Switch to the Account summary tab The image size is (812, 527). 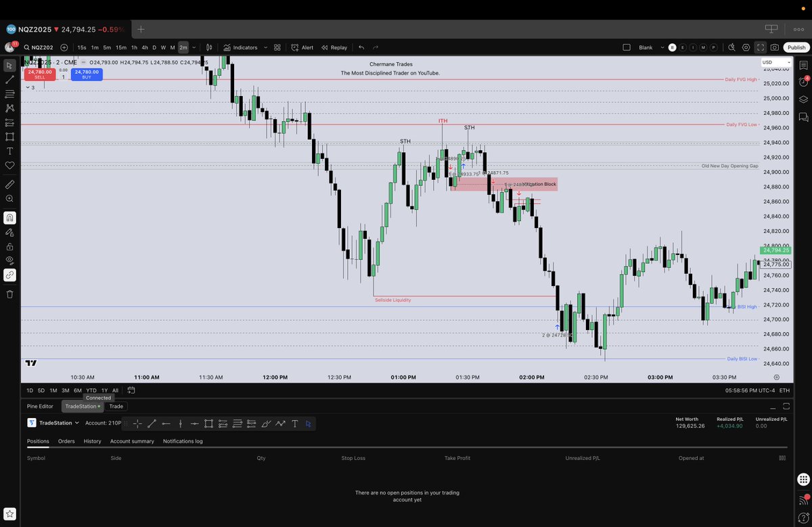[132, 441]
